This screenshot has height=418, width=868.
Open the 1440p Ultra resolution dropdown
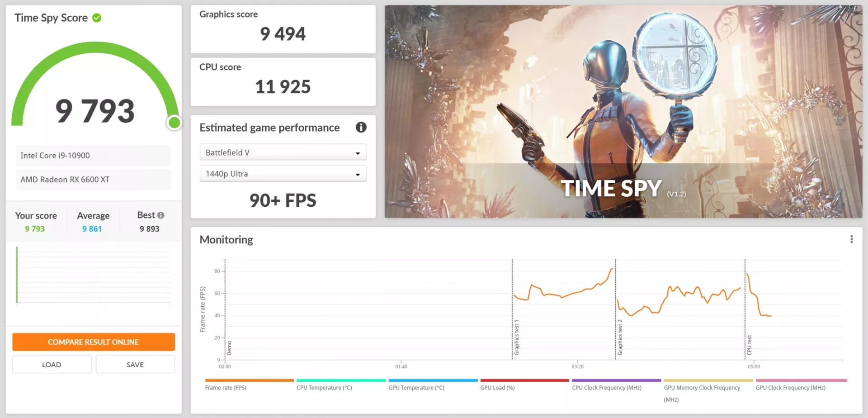283,174
